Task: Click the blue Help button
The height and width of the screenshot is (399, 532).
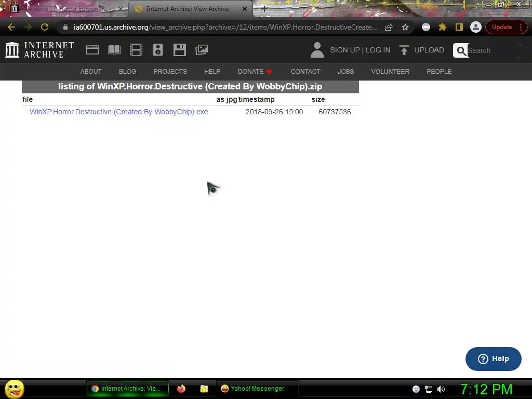Action: coord(494,358)
